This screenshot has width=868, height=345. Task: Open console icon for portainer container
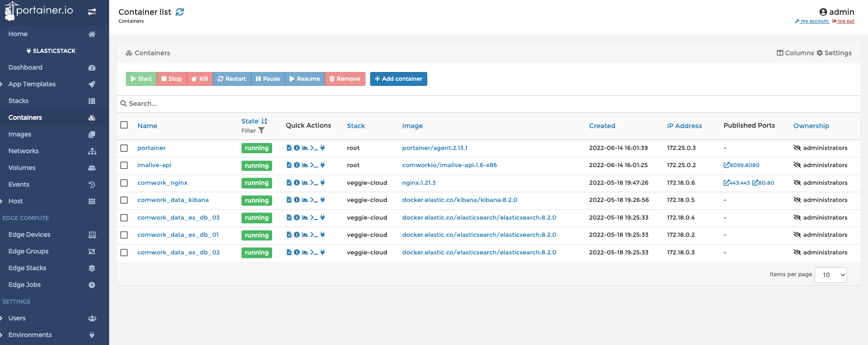tap(314, 148)
